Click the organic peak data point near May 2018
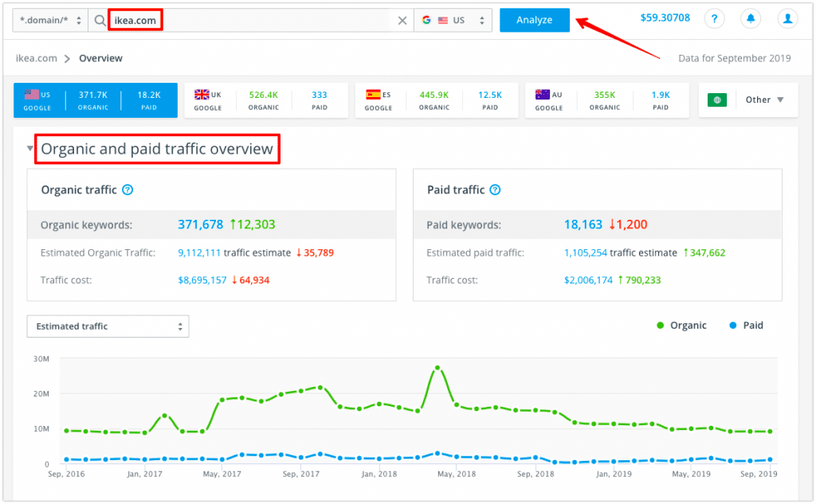This screenshot has width=816, height=504. pyautogui.click(x=437, y=368)
